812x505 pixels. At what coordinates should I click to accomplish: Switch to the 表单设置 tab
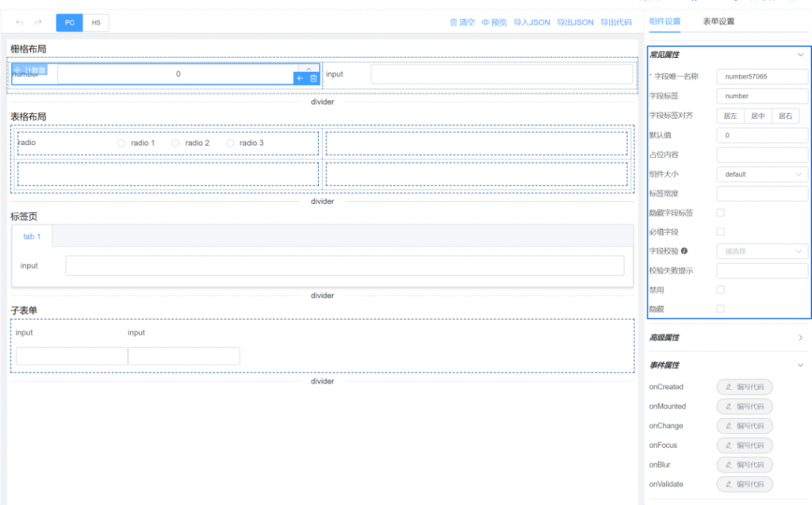point(718,21)
